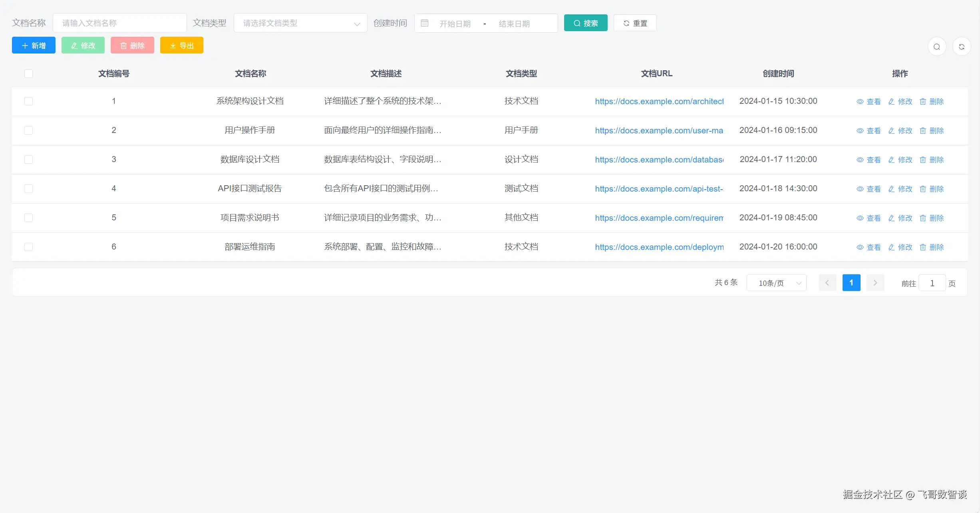Focus the 文档名称 text input

coord(119,23)
